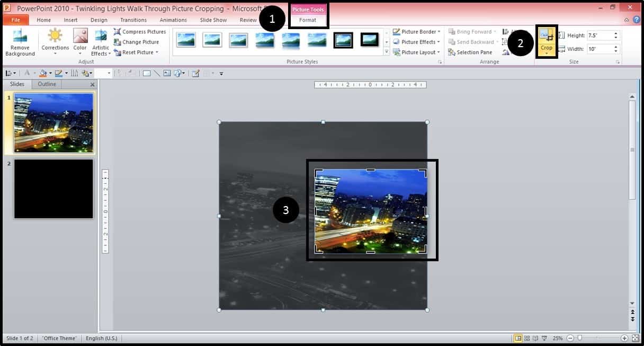Expand the Reset Picture dropdown arrow
The image size is (644, 346).
[x=157, y=52]
